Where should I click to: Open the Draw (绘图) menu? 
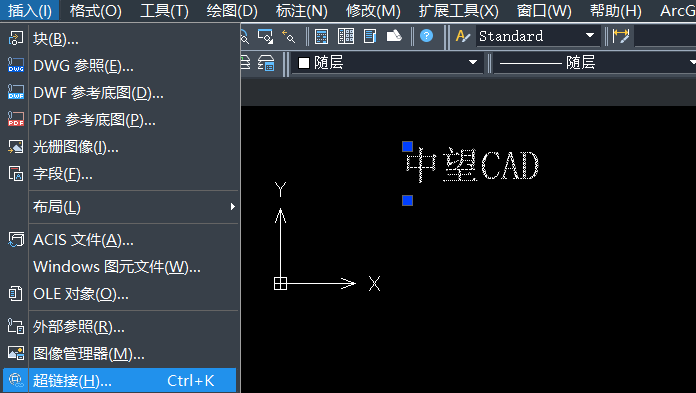click(x=232, y=10)
